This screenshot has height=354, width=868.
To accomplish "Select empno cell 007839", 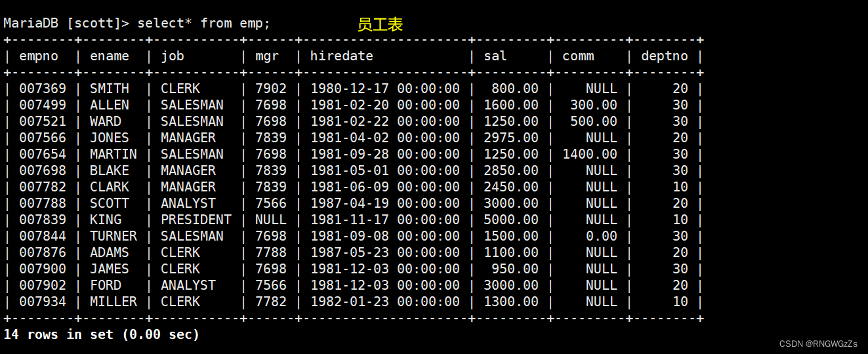I will point(43,220).
